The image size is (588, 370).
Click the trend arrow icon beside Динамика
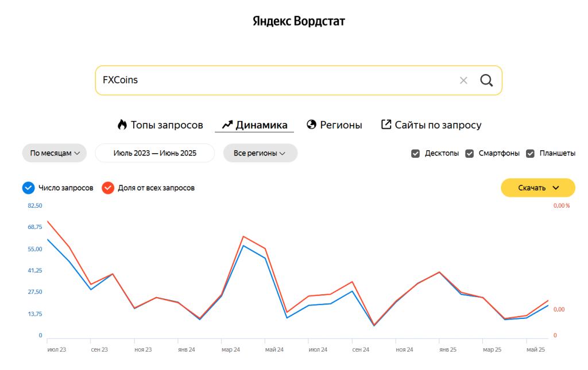pyautogui.click(x=227, y=124)
